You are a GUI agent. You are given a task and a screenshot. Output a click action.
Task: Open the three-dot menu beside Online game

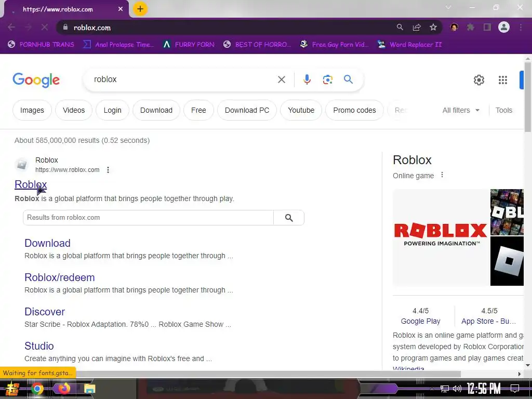point(442,175)
